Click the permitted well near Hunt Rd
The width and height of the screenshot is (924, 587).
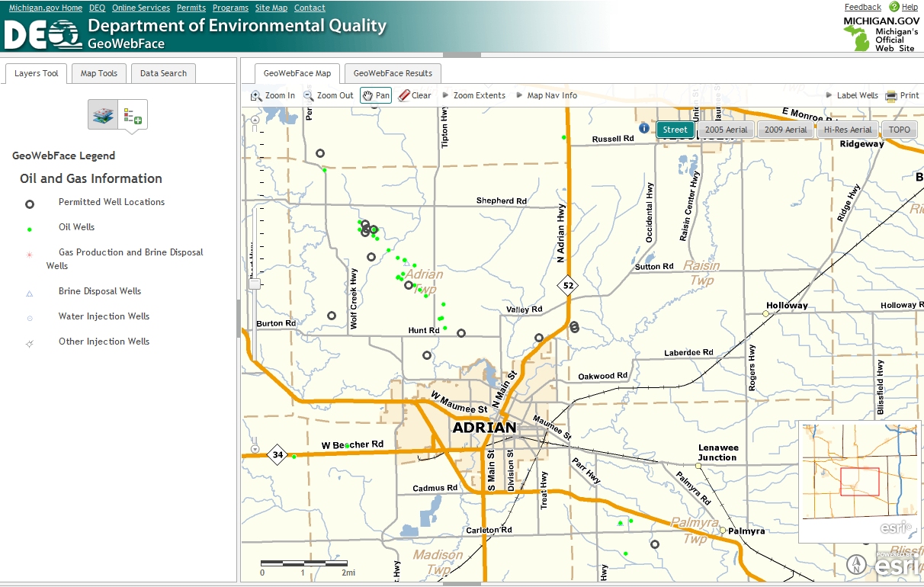pos(461,333)
